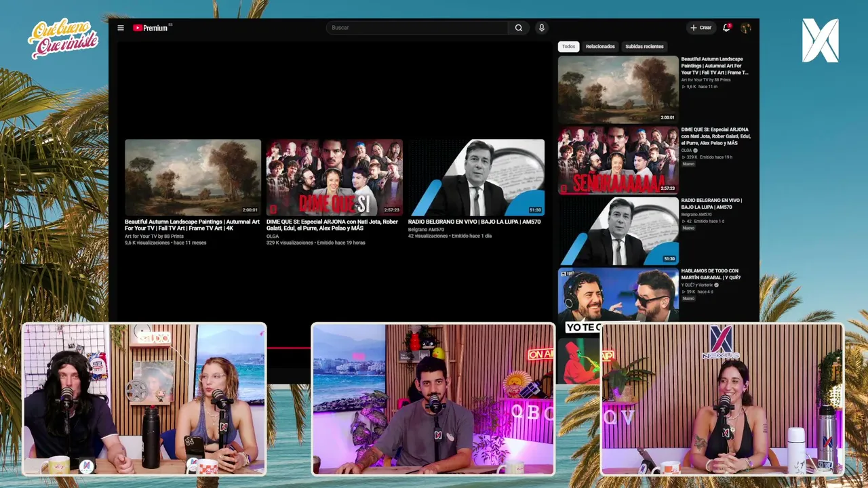Click the magnifying glass search button
The width and height of the screenshot is (868, 488).
click(519, 28)
